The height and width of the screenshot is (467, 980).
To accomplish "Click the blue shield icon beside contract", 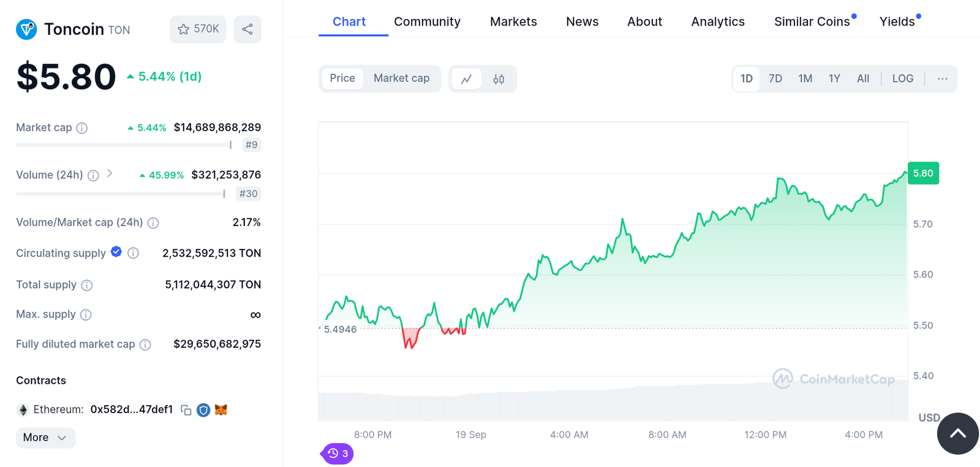I will pyautogui.click(x=203, y=410).
